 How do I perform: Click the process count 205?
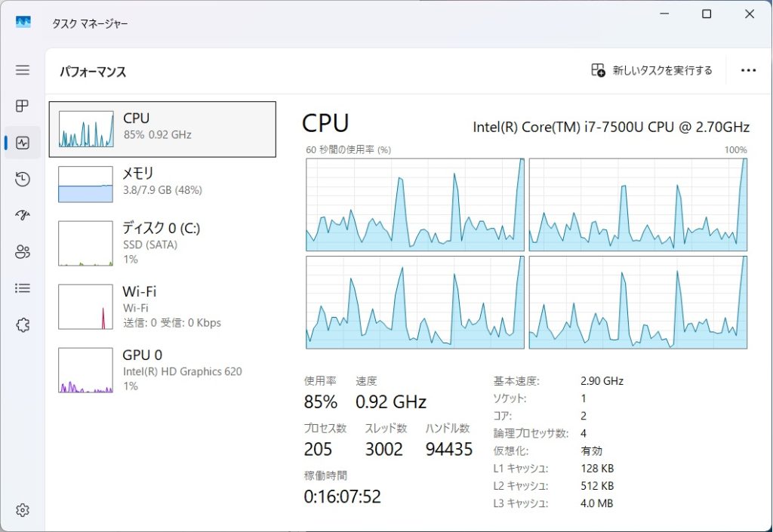(318, 449)
